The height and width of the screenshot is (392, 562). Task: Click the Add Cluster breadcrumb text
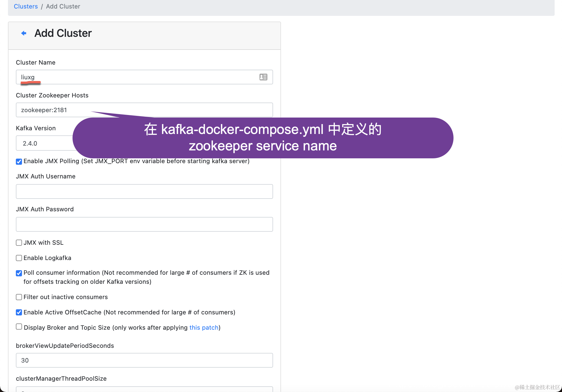pyautogui.click(x=63, y=6)
